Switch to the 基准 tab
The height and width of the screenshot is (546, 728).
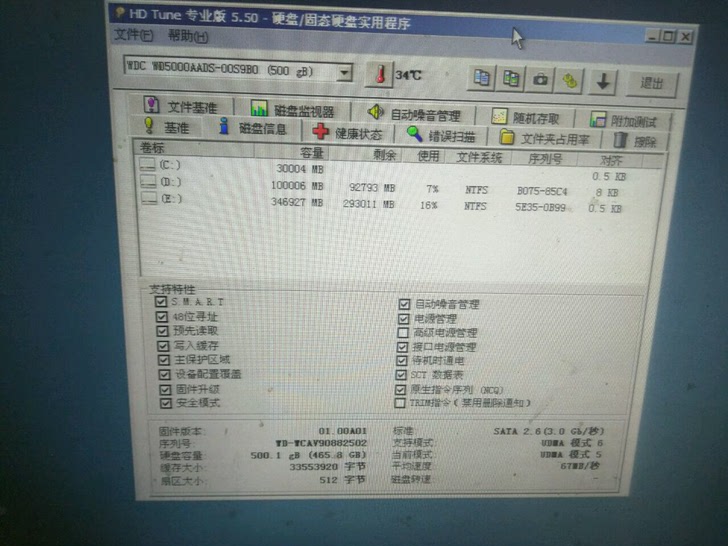(x=167, y=126)
